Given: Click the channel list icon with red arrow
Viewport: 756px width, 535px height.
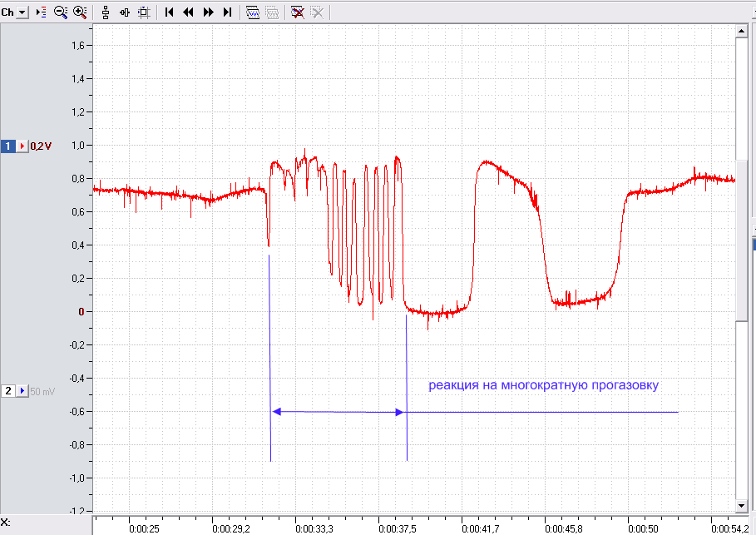Looking at the screenshot, I should [x=42, y=12].
